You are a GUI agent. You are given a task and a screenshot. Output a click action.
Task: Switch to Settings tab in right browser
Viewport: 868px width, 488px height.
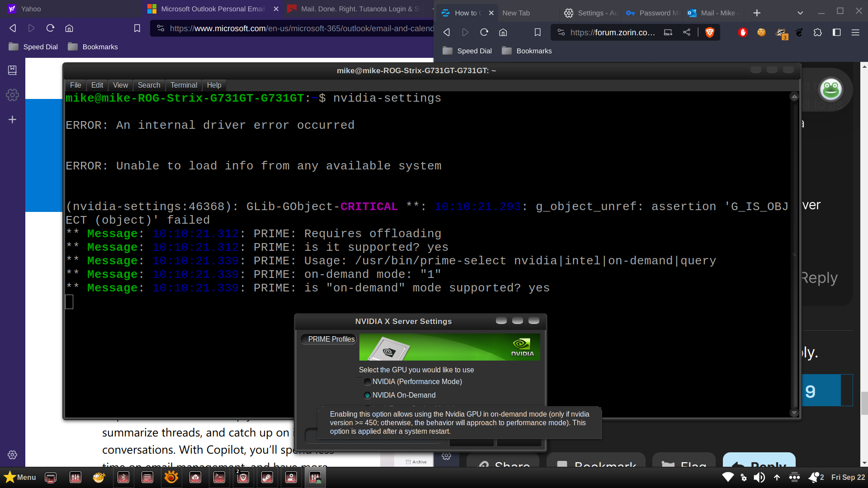tap(590, 13)
